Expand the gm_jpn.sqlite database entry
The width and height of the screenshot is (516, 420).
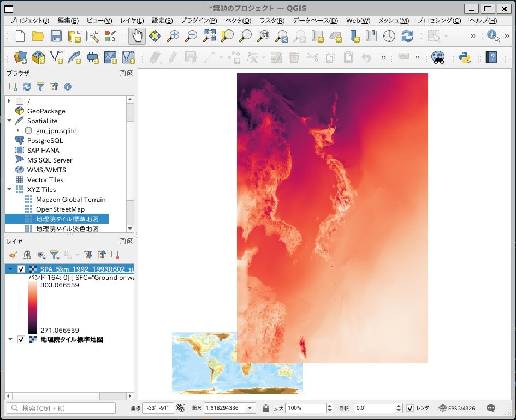coord(17,130)
